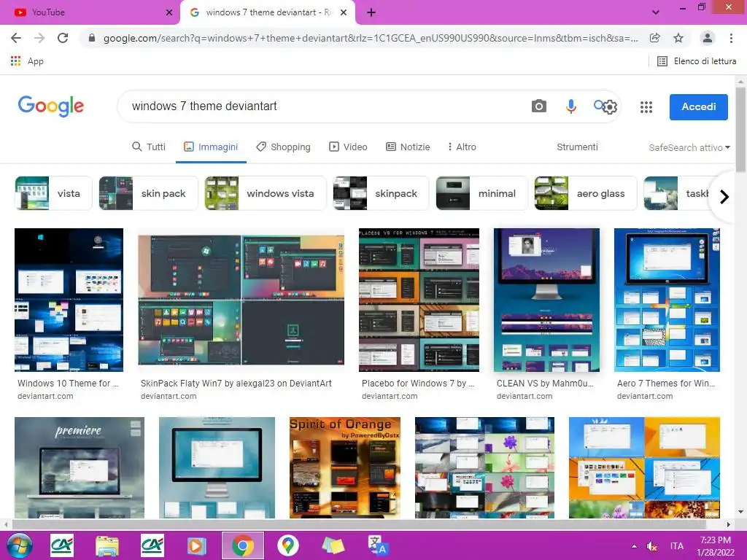
Task: Filter images by the minimal chip
Action: pyautogui.click(x=481, y=193)
